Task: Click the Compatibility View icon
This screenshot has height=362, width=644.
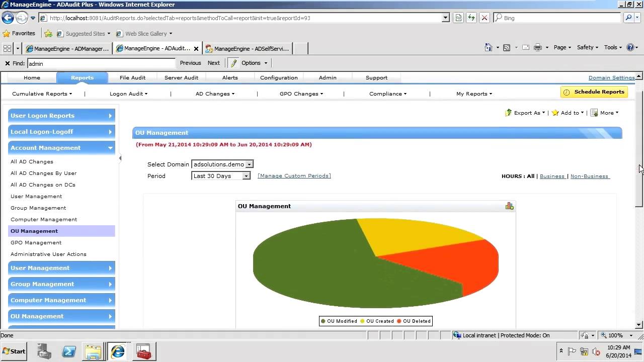Action: tap(458, 18)
